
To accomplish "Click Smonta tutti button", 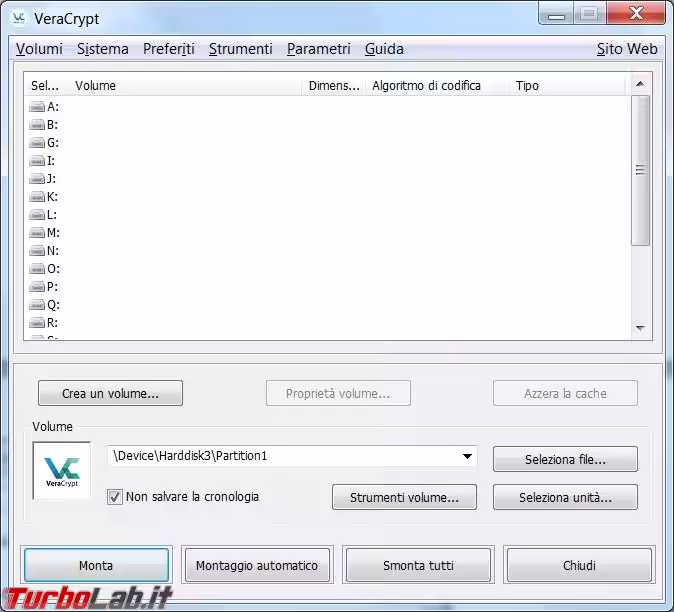I will pos(418,565).
